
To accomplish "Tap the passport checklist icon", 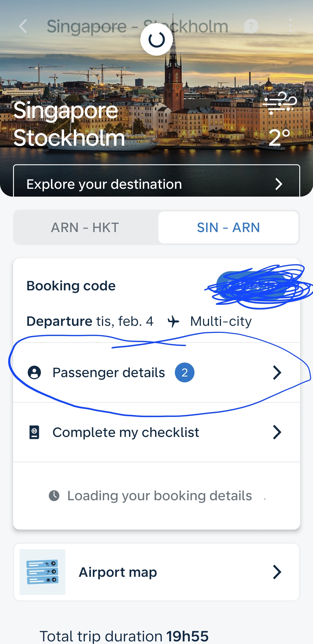I will 34,432.
